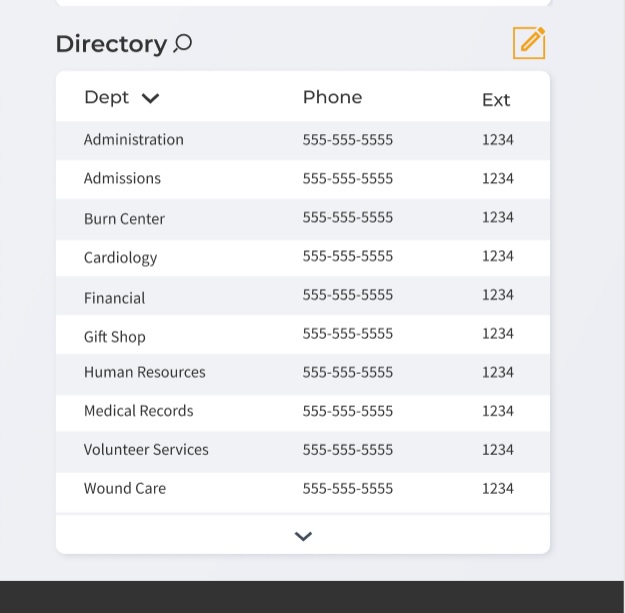Viewport: 625px width, 613px height.
Task: Click the Ext column header
Action: pos(496,99)
